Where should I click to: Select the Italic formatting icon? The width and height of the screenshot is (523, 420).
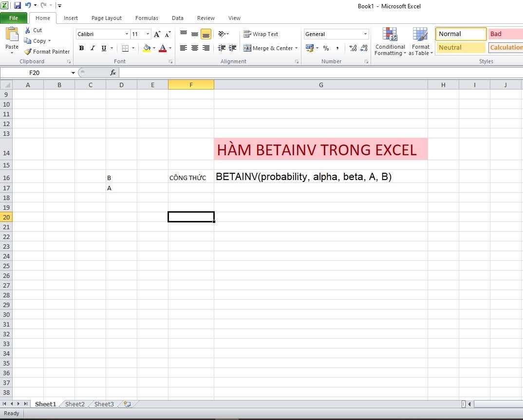93,48
